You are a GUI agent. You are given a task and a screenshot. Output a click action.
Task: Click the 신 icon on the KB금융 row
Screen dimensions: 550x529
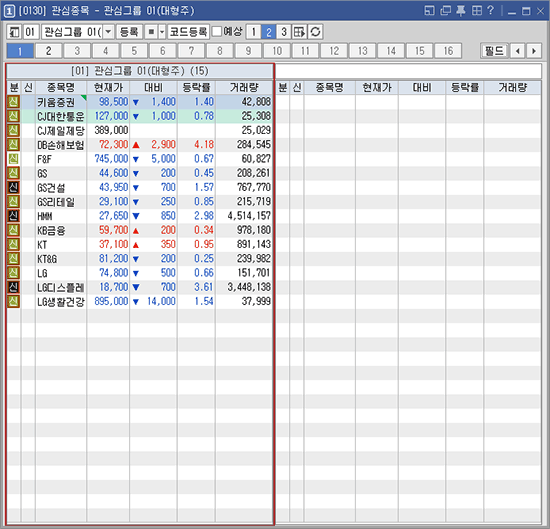(13, 230)
